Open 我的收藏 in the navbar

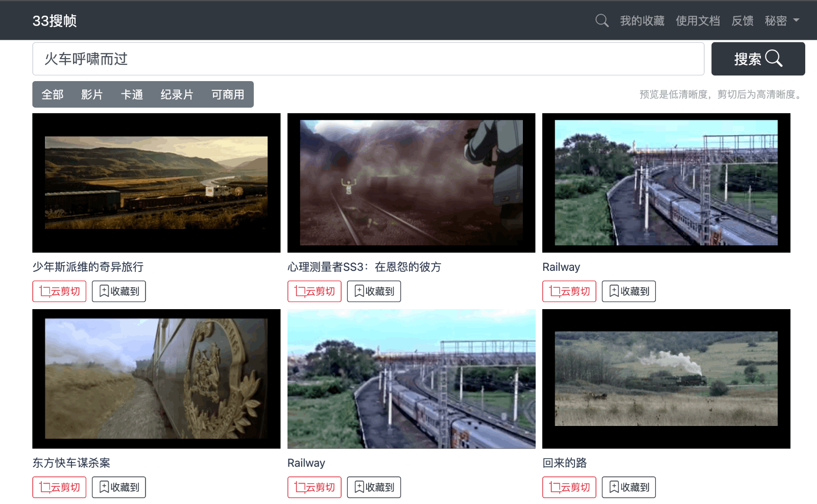point(642,21)
